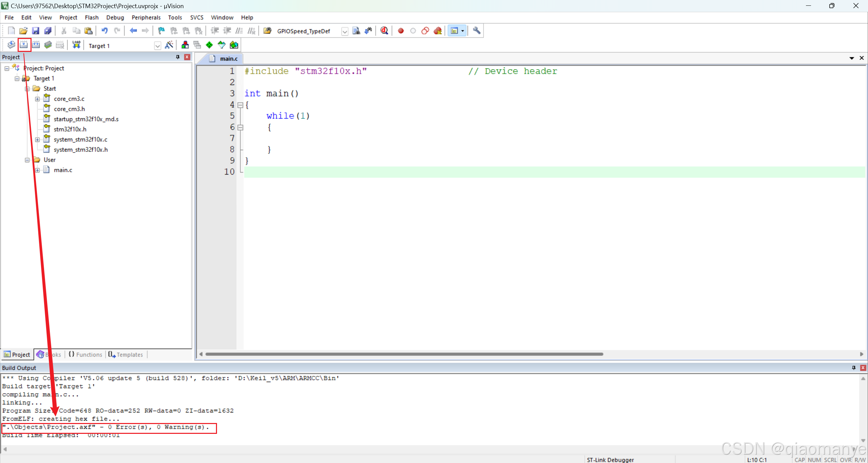Open Configuration wrench icon
This screenshot has width=868, height=463.
coord(476,31)
